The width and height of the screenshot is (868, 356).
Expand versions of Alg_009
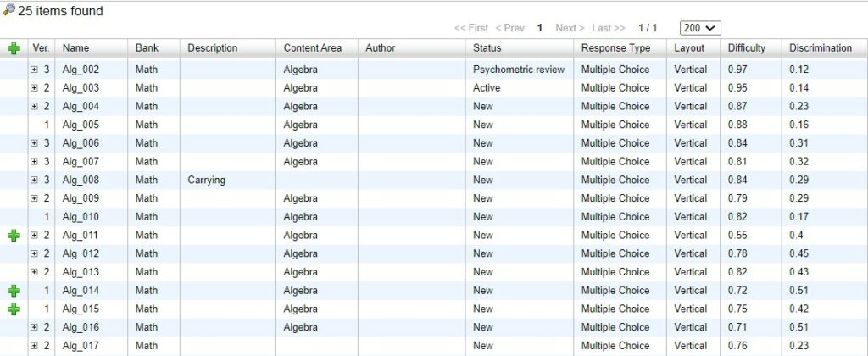point(34,198)
